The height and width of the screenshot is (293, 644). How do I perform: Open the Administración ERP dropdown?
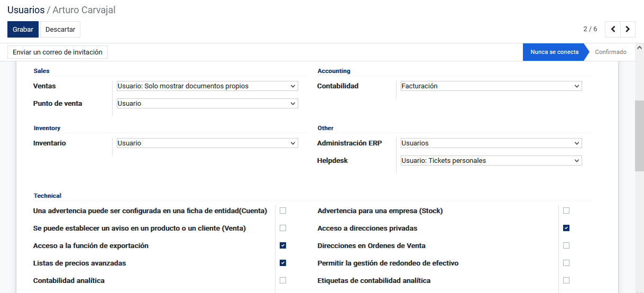click(491, 143)
